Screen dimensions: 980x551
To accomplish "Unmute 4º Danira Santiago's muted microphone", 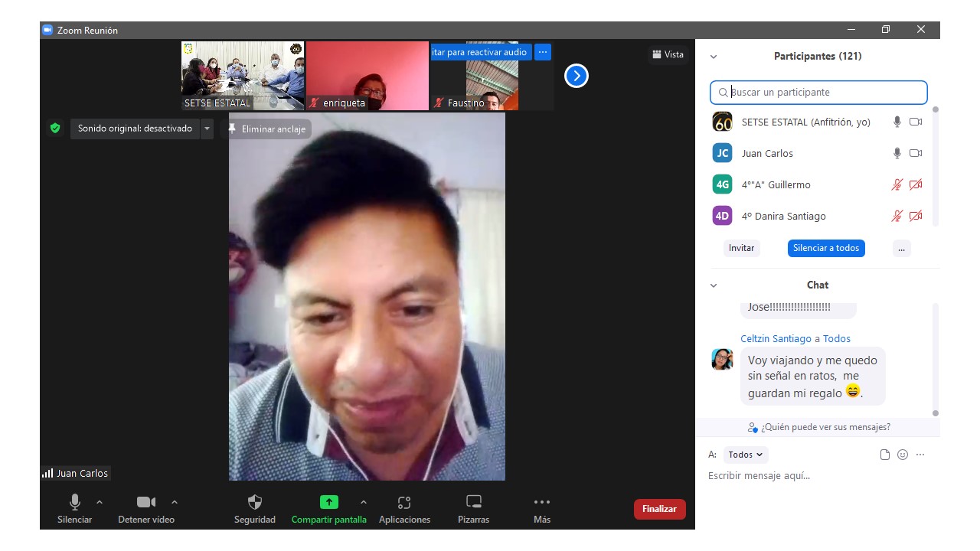I will tap(897, 216).
